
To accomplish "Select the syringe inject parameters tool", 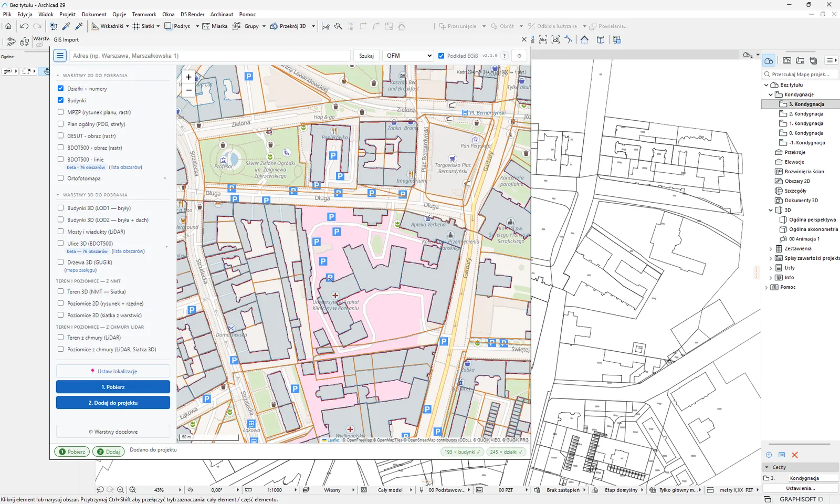I will pos(79,26).
